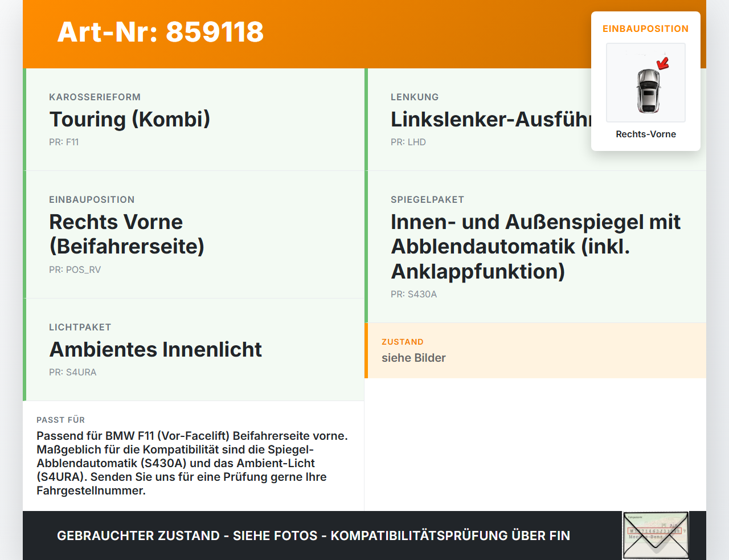Viewport: 729px width, 560px height.
Task: Click the LICHTPAKET section label
Action: 80,327
